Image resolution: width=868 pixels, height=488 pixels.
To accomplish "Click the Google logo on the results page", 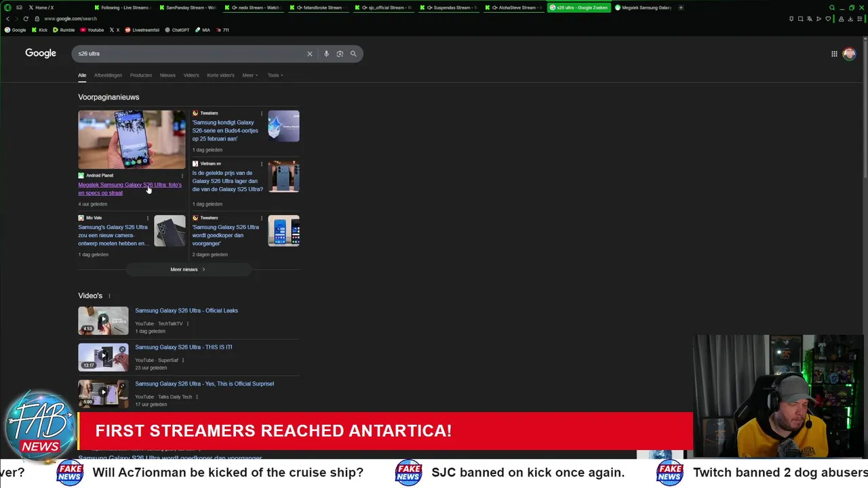I will coord(41,53).
